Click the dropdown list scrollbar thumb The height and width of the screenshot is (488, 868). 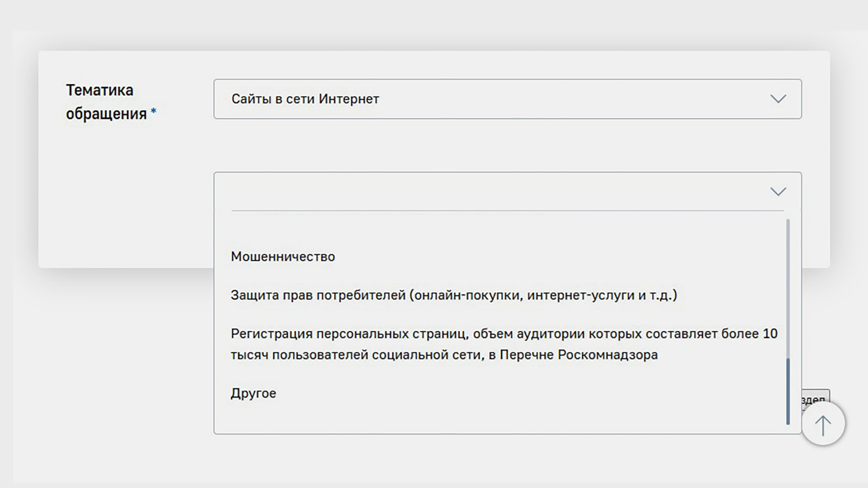pos(787,391)
